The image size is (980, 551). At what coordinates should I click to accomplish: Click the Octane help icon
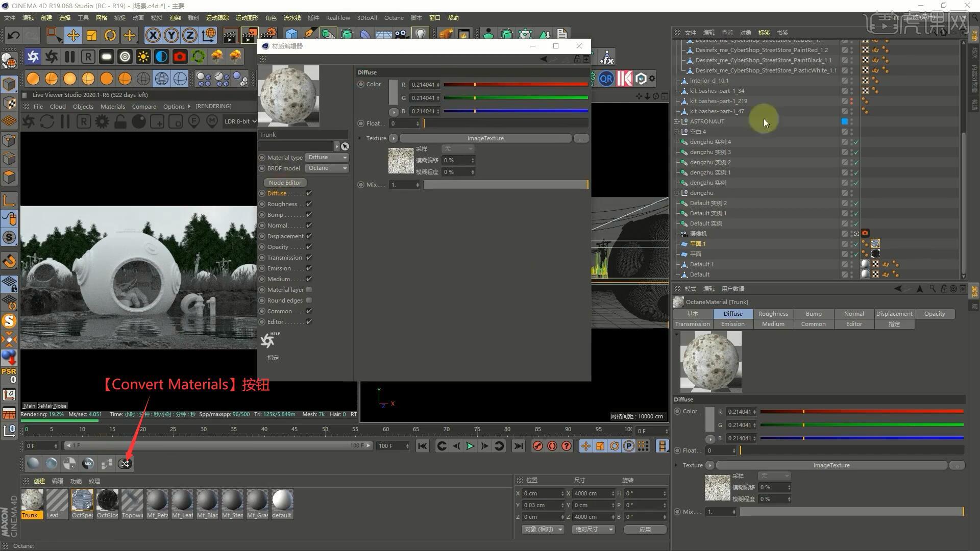coord(269,340)
